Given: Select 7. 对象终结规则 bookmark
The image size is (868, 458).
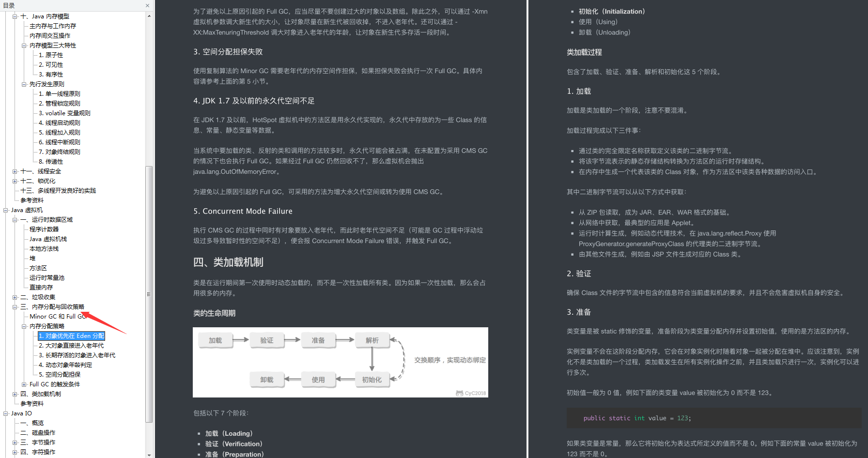Looking at the screenshot, I should (x=60, y=152).
